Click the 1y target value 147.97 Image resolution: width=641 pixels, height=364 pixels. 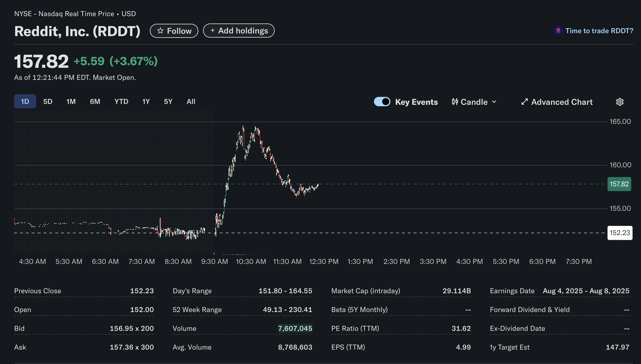(617, 347)
